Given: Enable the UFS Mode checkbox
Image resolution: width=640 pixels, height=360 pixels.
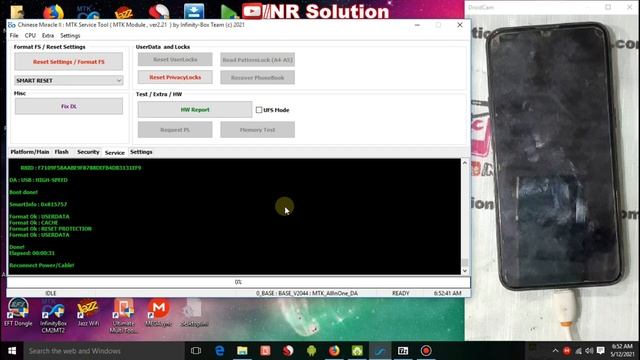Looking at the screenshot, I should (259, 110).
